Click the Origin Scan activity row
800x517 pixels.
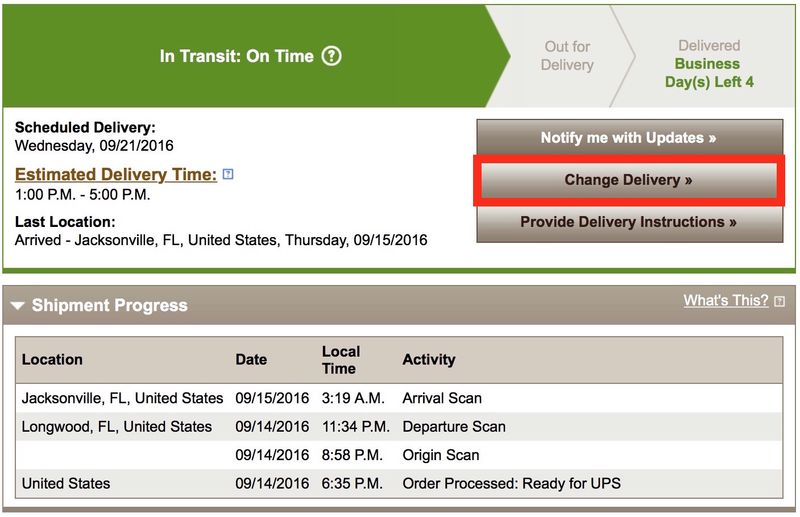pyautogui.click(x=399, y=455)
